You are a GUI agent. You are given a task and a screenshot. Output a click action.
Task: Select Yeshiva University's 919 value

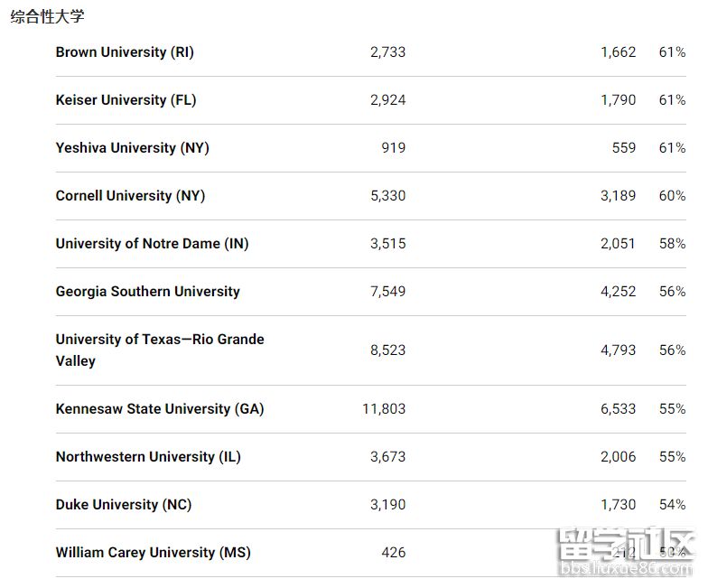[394, 148]
